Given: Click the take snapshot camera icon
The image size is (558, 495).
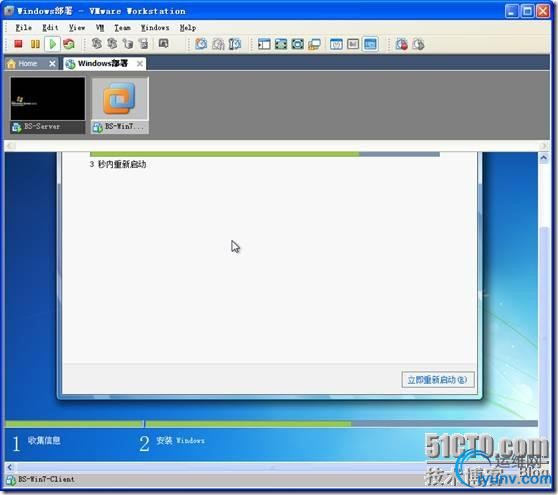Looking at the screenshot, I should click(201, 44).
